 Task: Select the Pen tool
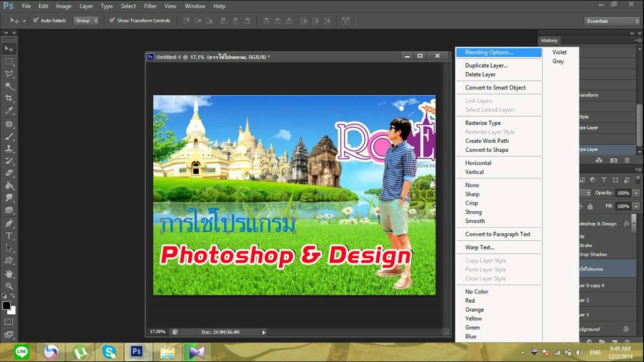click(x=9, y=223)
